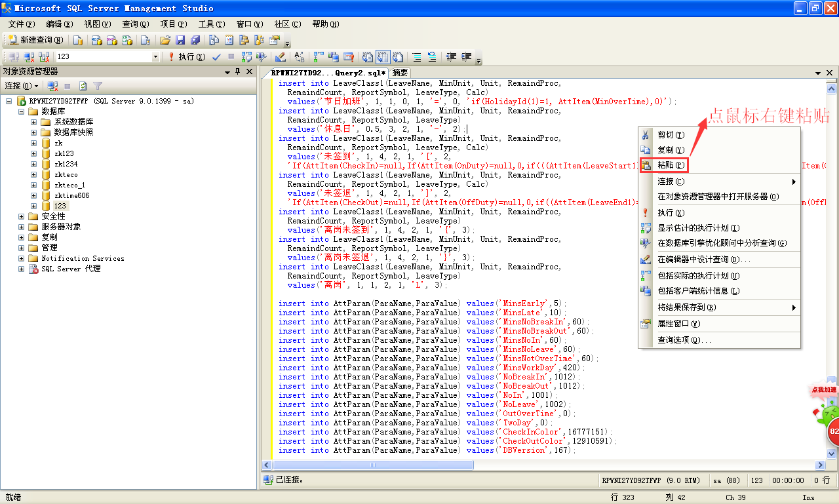The height and width of the screenshot is (504, 839).
Task: Open the 工具 (Tools) menu
Action: (x=212, y=24)
